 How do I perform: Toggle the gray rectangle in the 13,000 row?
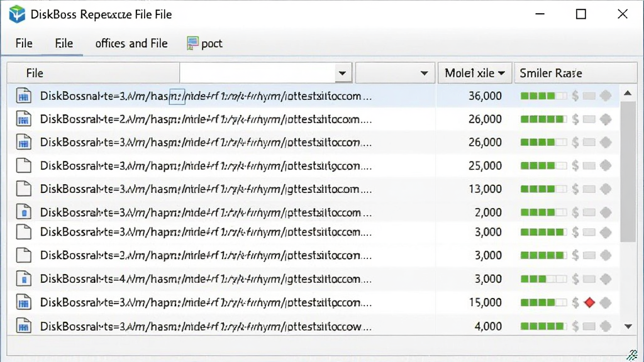tap(589, 189)
